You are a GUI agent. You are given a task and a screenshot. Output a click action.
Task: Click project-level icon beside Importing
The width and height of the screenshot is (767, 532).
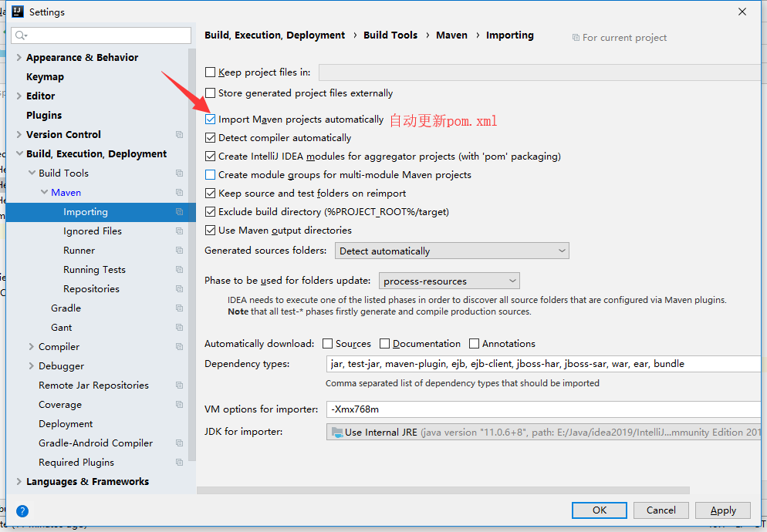pyautogui.click(x=180, y=212)
